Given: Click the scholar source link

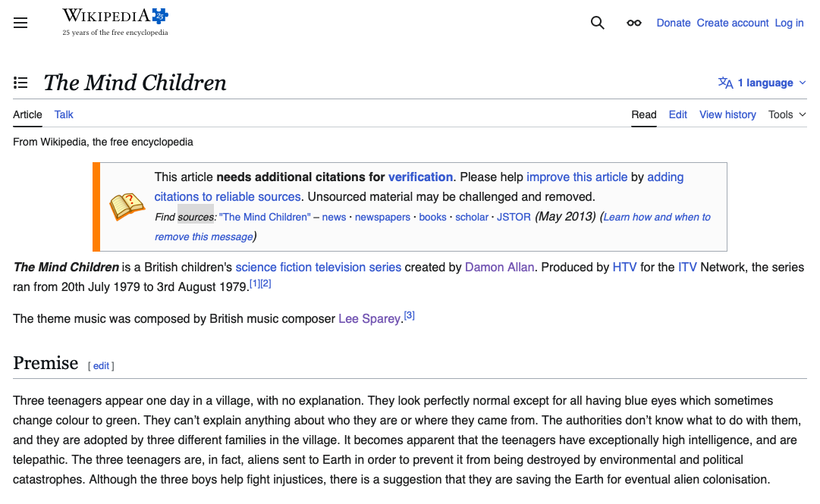Looking at the screenshot, I should [x=472, y=218].
